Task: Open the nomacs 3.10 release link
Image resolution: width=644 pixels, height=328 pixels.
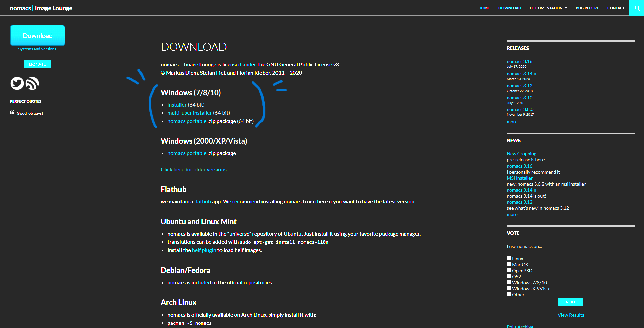Action: (x=519, y=98)
